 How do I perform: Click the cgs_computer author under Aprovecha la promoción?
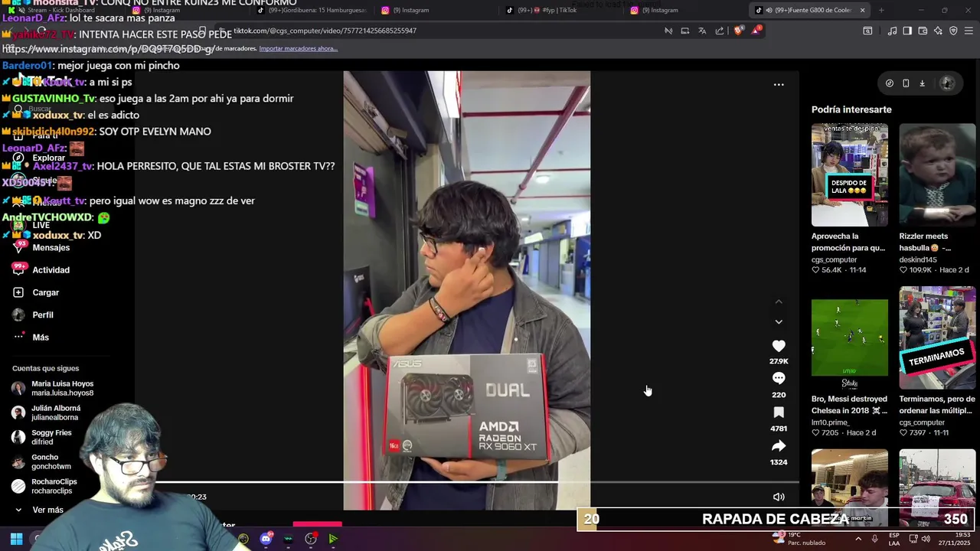pos(835,259)
